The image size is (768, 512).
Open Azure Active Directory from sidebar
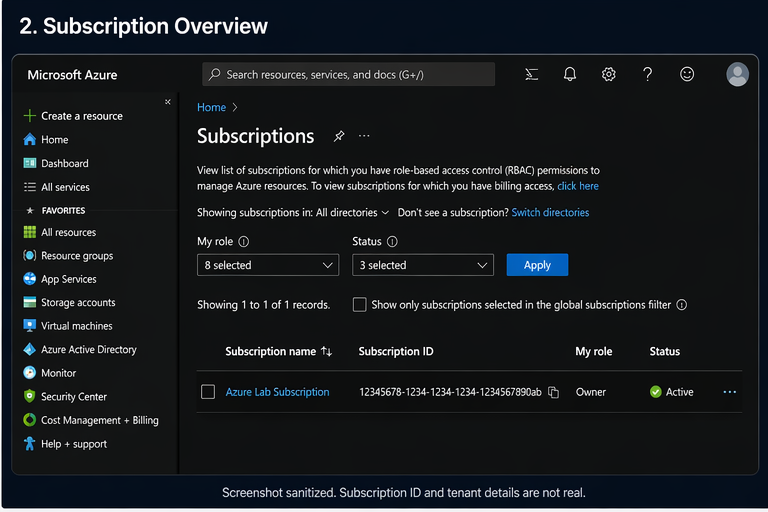80,349
